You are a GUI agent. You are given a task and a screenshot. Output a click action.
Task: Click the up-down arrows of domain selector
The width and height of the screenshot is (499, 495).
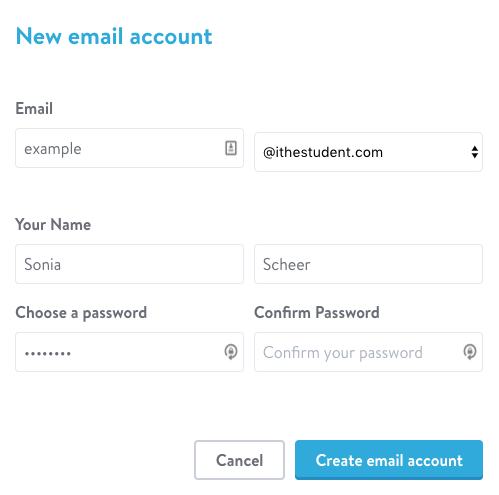475,152
